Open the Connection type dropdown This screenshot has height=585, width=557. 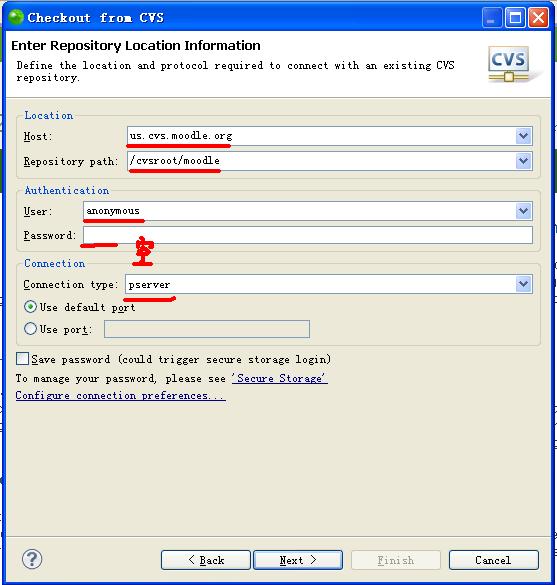(x=523, y=284)
